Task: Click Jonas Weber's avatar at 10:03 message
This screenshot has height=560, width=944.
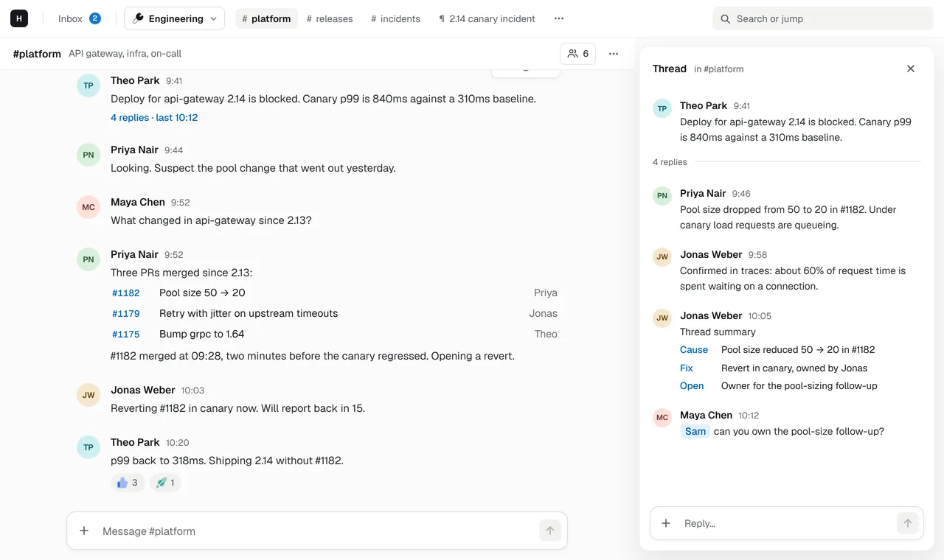Action: (x=88, y=395)
